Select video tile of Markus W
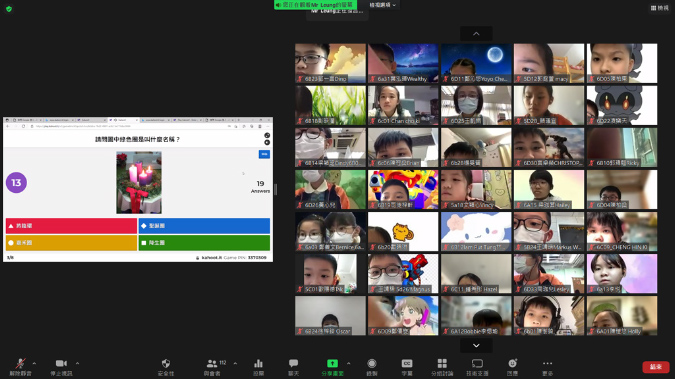 549,232
